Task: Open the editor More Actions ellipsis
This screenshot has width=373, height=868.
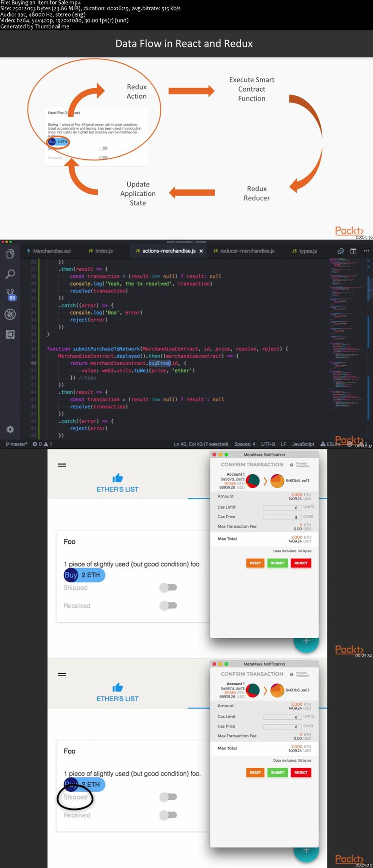Action: click(x=366, y=251)
